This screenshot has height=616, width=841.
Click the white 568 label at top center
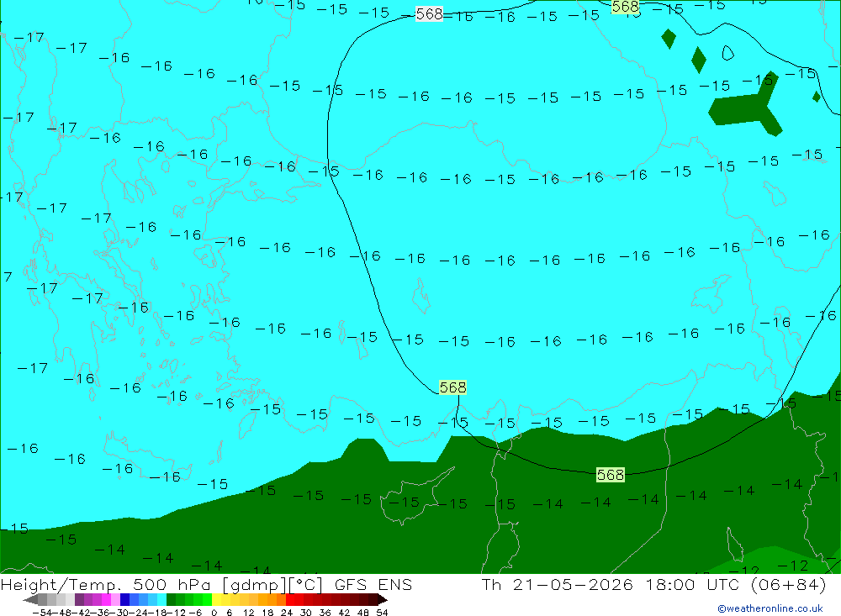pos(429,14)
